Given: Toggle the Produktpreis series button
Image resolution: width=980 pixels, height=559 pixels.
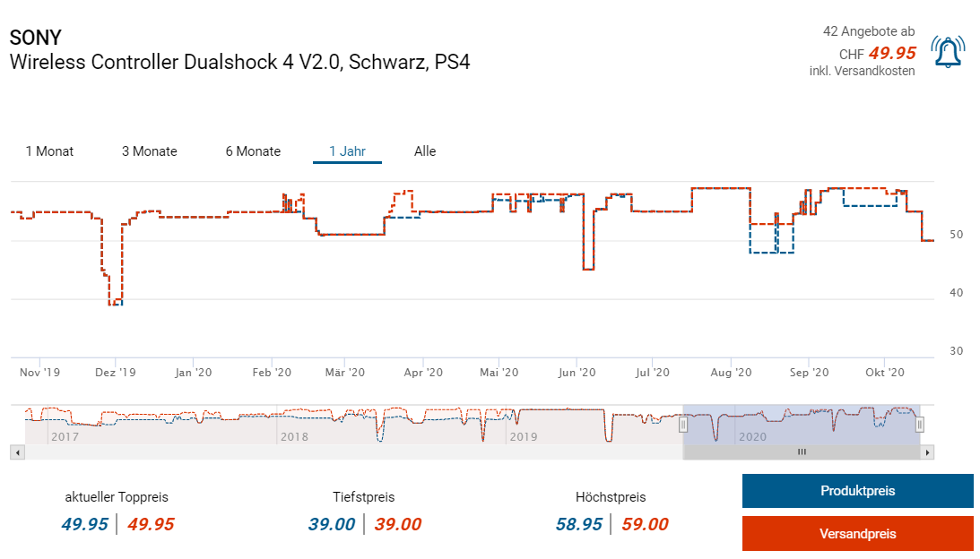Looking at the screenshot, I should tap(857, 491).
